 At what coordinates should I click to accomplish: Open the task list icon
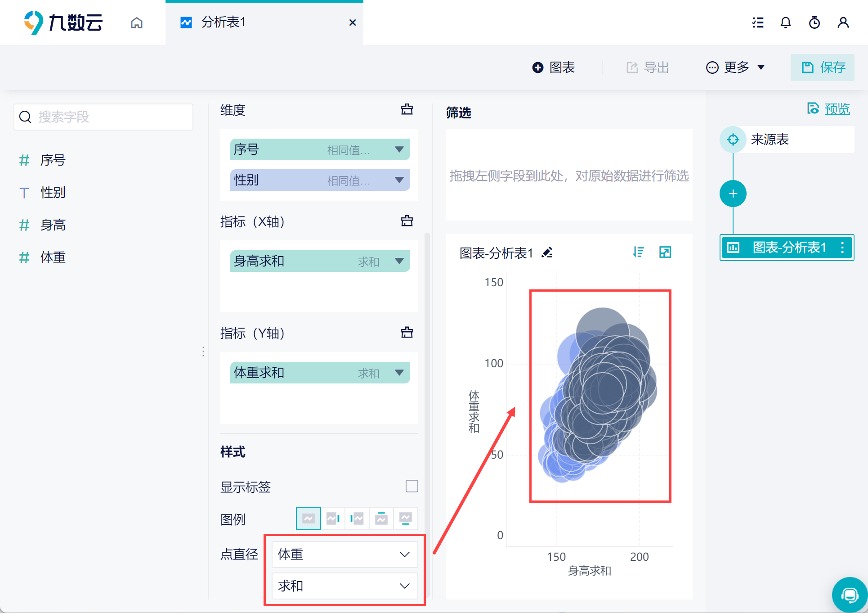pos(758,23)
